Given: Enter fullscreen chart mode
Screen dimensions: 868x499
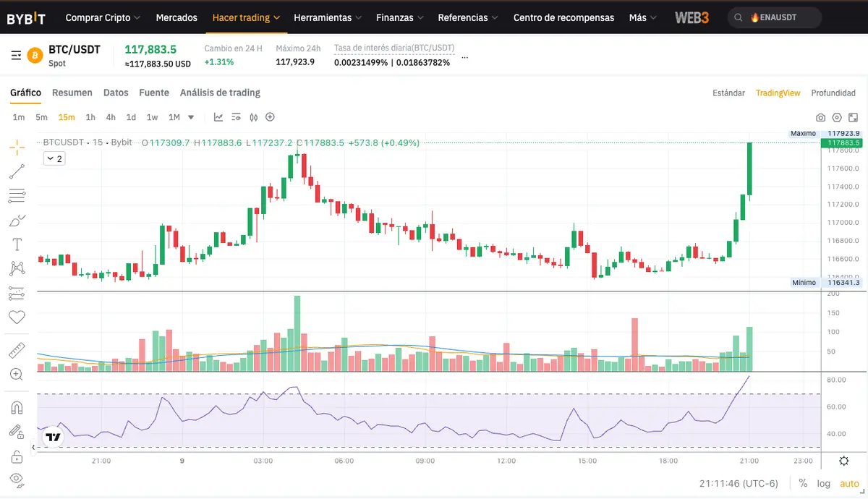Looking at the screenshot, I should [x=854, y=117].
